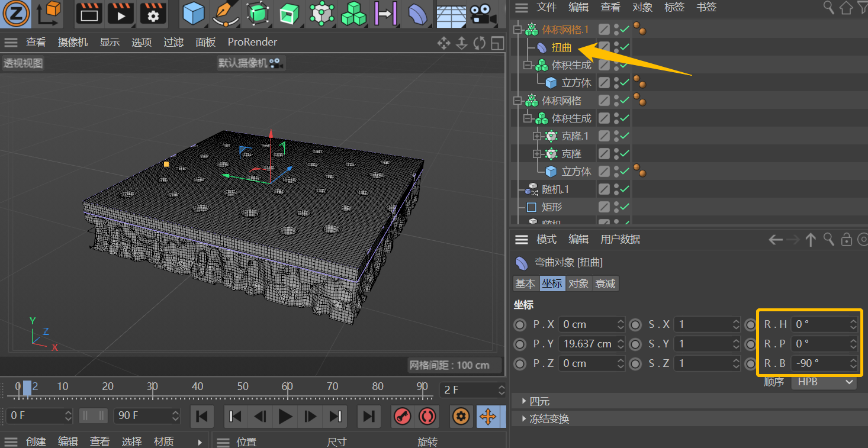Click the record active objects keyframe button
Screen dimensions: 868x448
pos(403,417)
